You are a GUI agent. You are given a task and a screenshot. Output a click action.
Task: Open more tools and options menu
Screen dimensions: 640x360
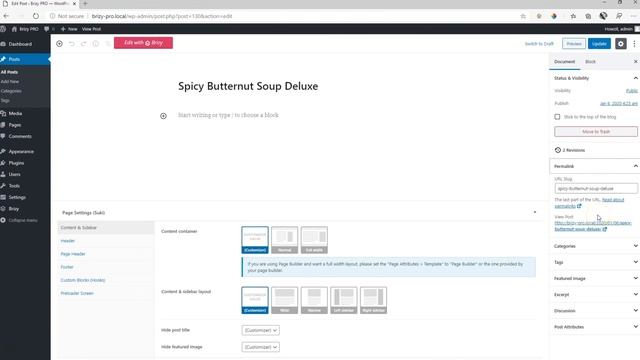click(x=634, y=44)
